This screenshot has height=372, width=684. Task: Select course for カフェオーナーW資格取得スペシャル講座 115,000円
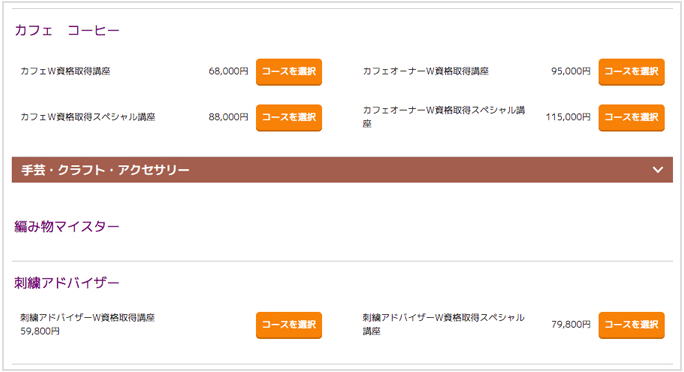(631, 117)
